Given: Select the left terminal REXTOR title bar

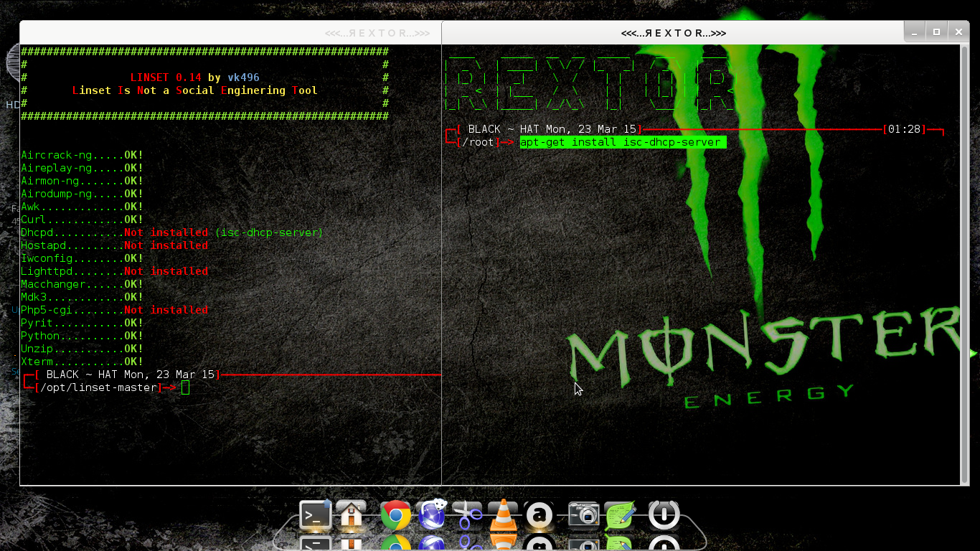Looking at the screenshot, I should point(231,33).
